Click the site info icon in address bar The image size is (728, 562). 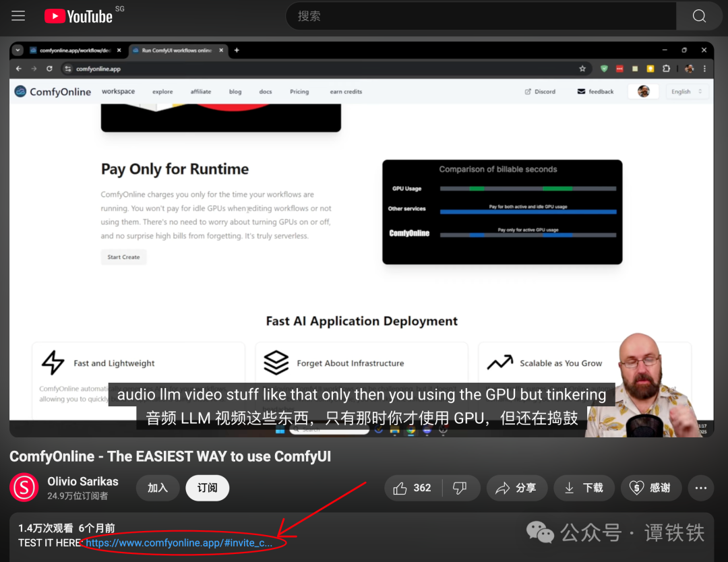68,69
